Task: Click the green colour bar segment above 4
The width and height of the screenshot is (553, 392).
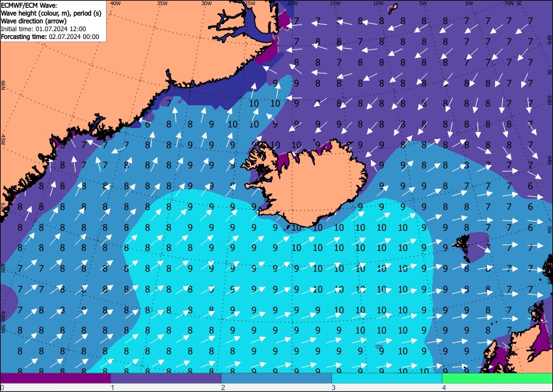Action: tap(498, 378)
